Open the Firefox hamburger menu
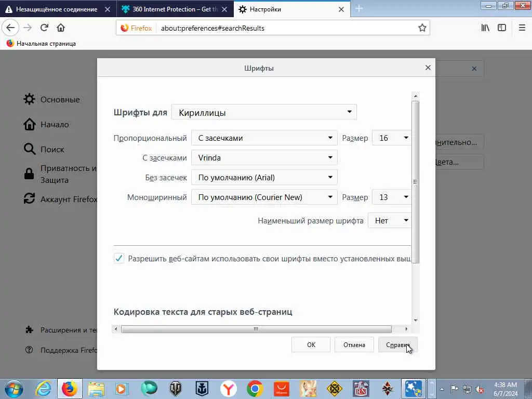Viewport: 532px width, 399px height. pyautogui.click(x=522, y=28)
